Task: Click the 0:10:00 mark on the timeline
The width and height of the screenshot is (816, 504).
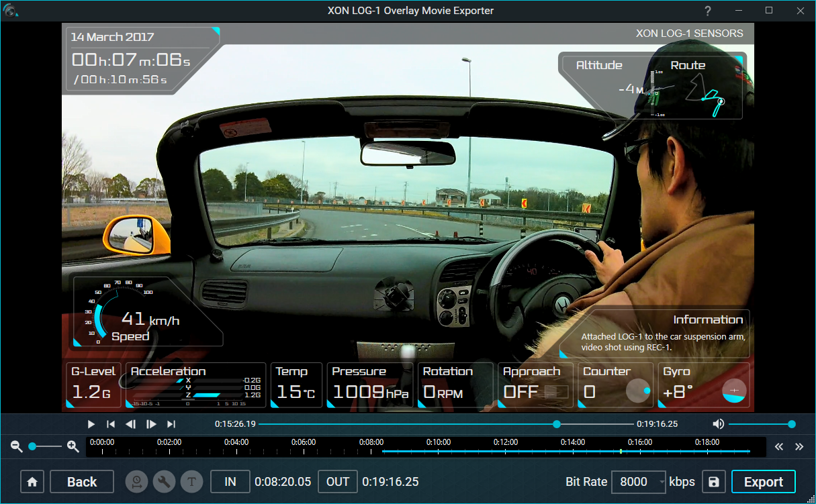Action: click(x=439, y=442)
